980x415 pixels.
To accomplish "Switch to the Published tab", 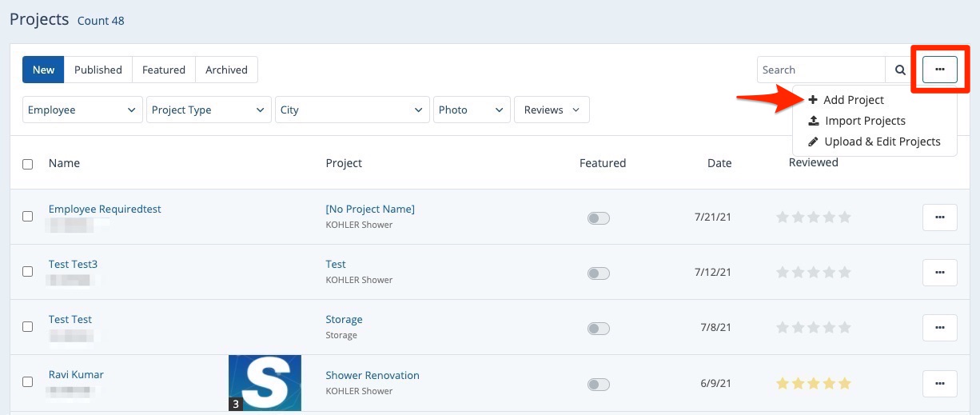I will point(98,70).
